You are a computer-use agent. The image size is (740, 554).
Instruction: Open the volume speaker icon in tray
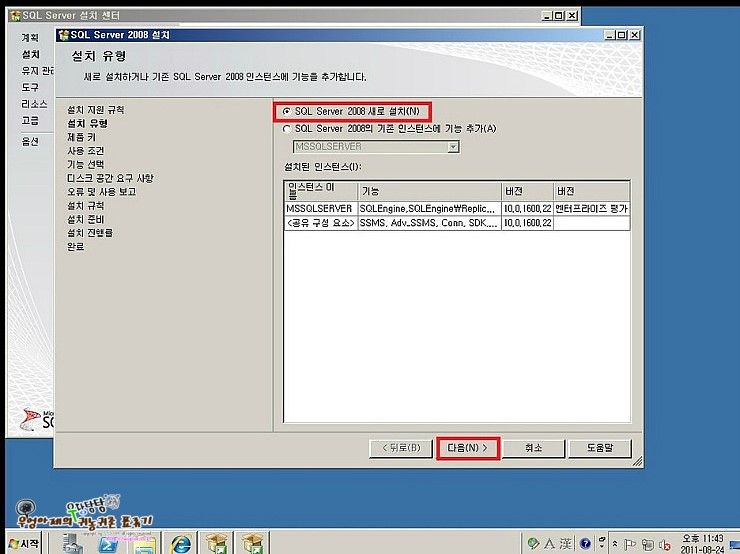[x=664, y=545]
